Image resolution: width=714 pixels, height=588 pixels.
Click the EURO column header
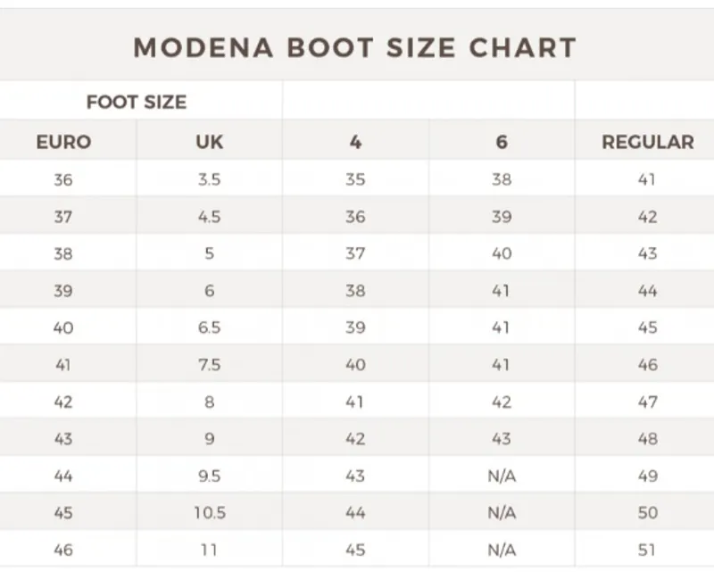(63, 142)
